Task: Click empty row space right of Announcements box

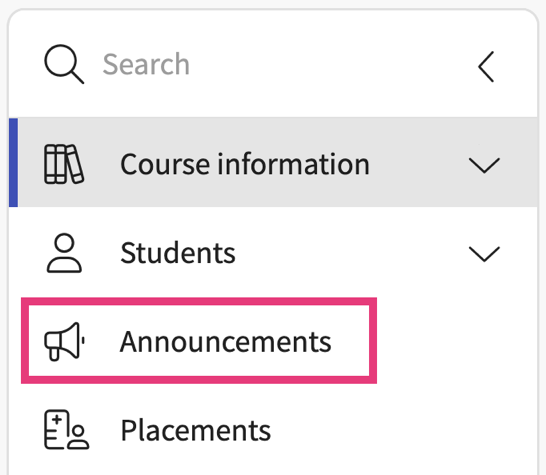Action: (x=456, y=341)
